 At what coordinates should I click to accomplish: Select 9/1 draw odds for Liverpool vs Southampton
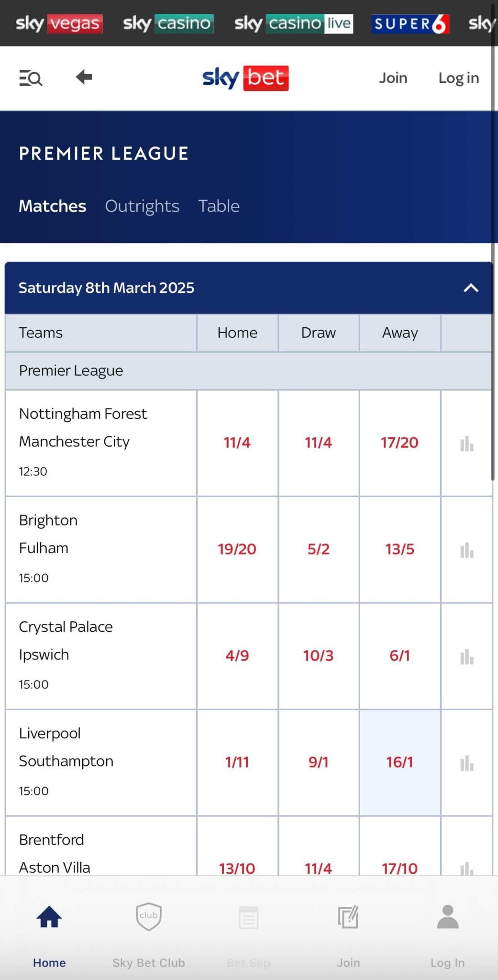click(318, 762)
